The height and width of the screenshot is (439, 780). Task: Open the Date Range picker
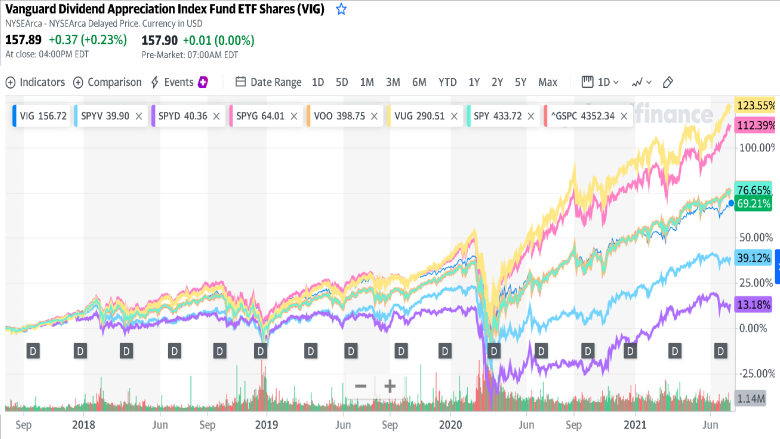(269, 82)
